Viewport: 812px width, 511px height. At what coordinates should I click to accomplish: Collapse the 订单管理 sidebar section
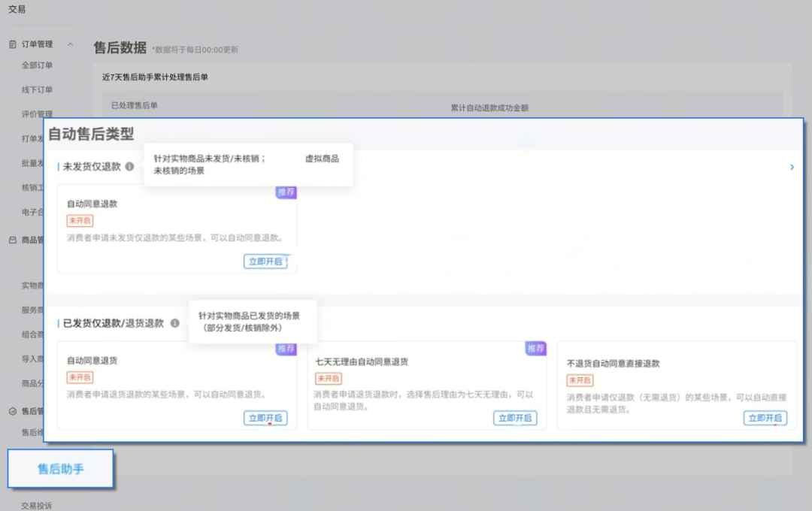click(71, 44)
